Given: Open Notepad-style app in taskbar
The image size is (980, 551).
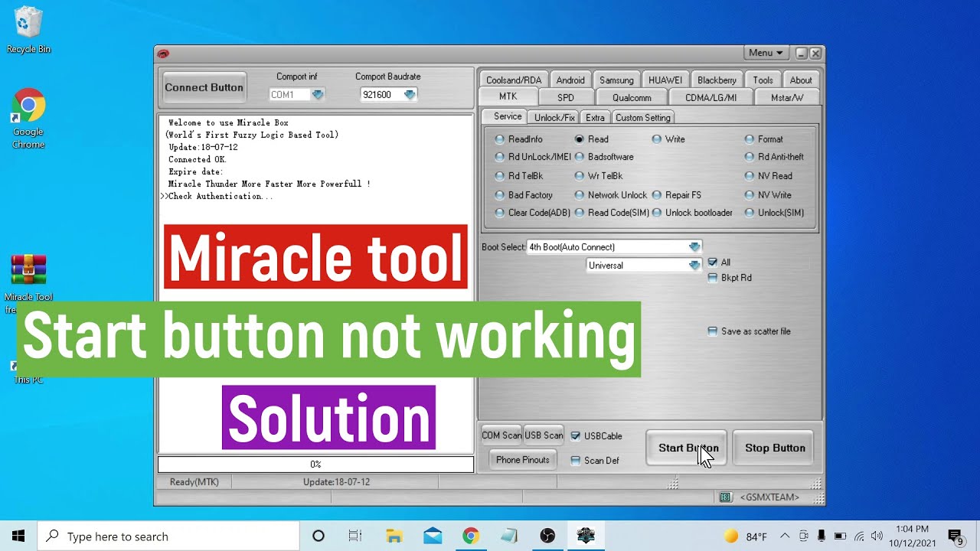Looking at the screenshot, I should click(x=508, y=536).
